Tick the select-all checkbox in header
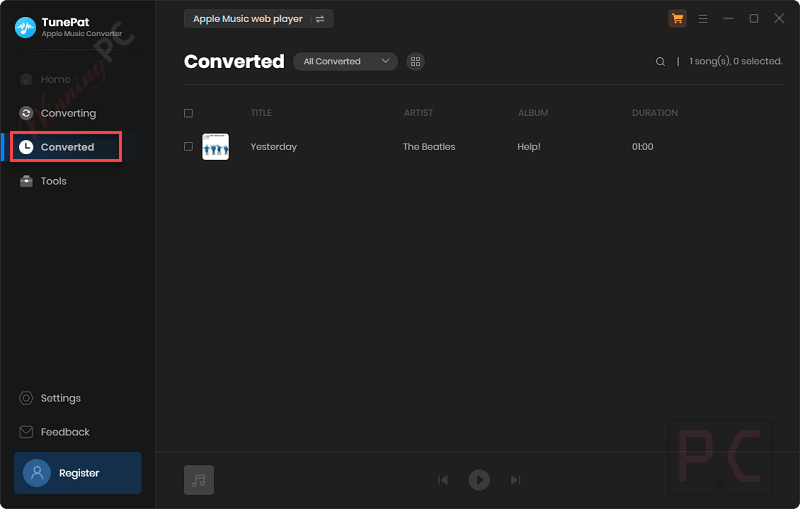 [x=188, y=113]
